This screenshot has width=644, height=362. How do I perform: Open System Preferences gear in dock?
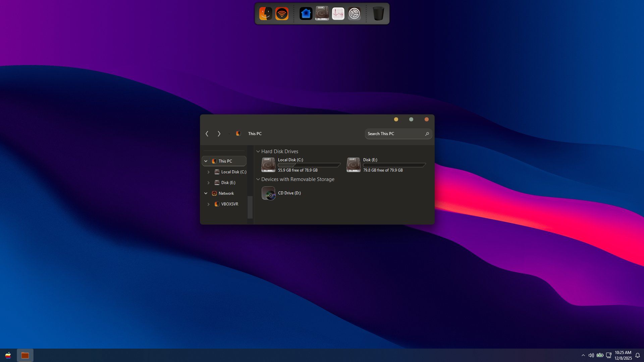coord(354,14)
